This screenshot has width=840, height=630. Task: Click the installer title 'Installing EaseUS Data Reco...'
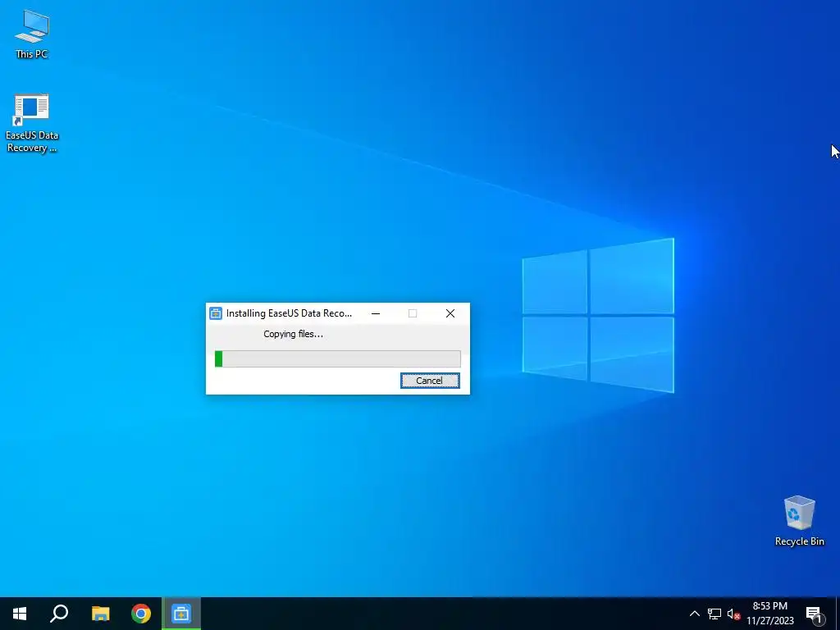[x=290, y=313]
